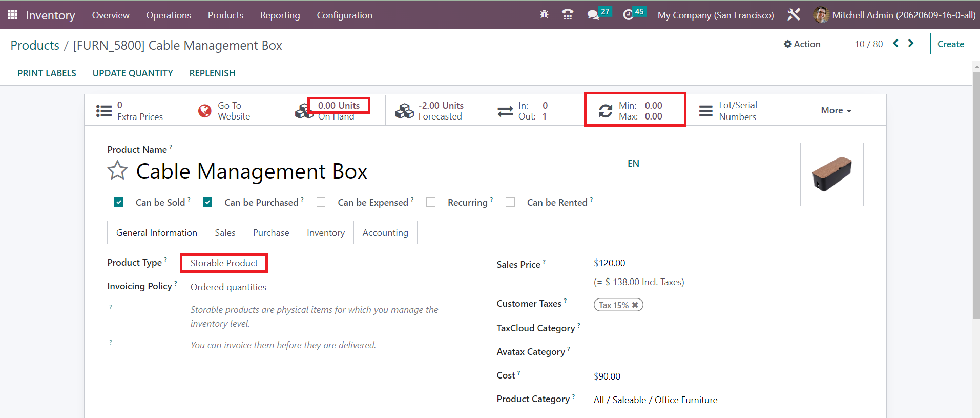Switch to General Information tab
Viewport: 980px width, 418px height.
pos(157,233)
